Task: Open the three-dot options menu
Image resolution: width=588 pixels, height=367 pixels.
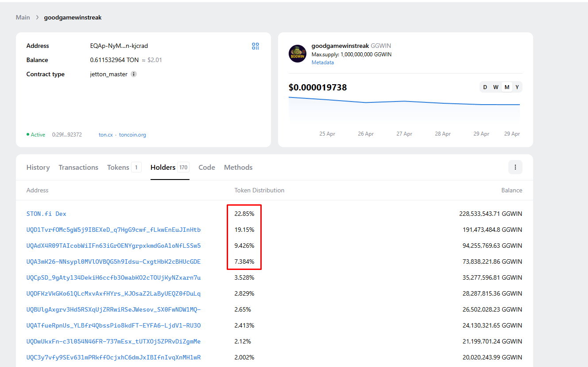Action: pyautogui.click(x=515, y=167)
